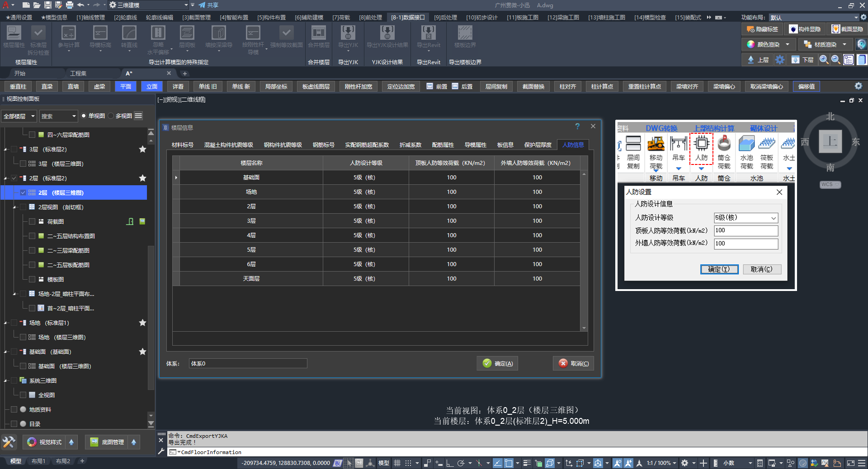Collapse the 3层 (标准层2) tree node

pos(6,150)
